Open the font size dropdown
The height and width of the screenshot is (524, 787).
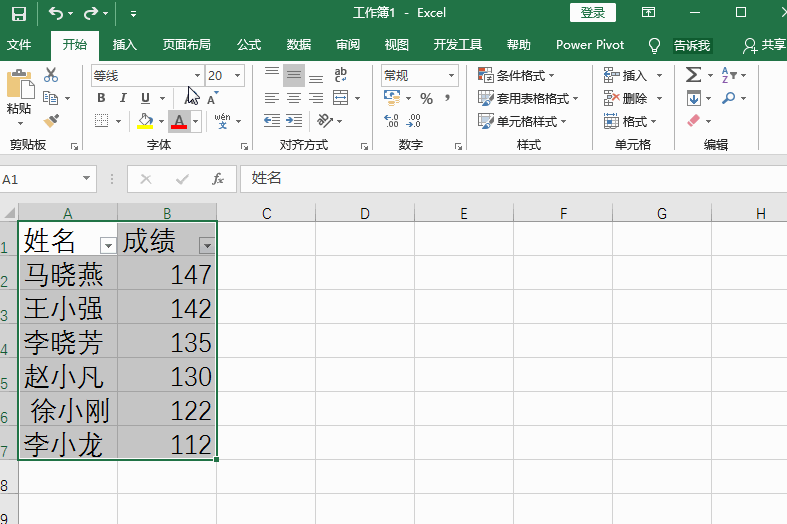[x=237, y=76]
